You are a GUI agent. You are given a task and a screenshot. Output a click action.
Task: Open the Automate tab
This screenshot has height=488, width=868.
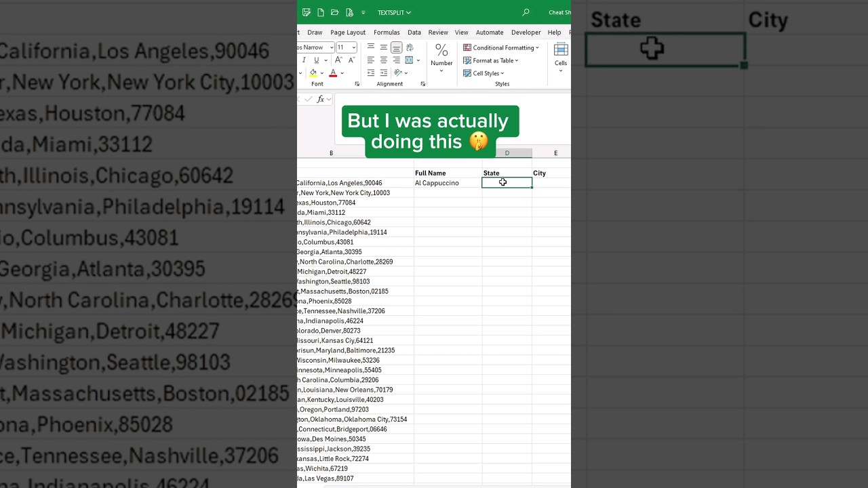(490, 33)
